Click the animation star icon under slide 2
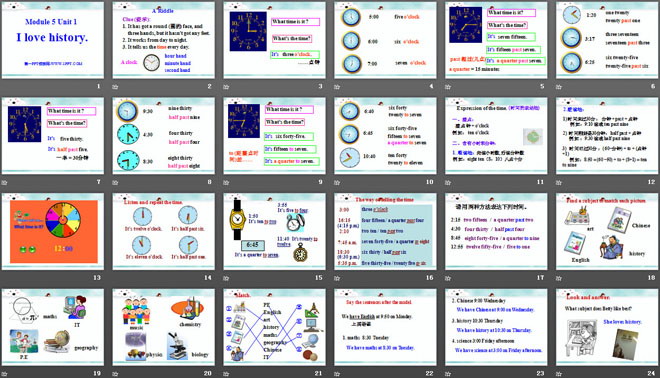Screen dimensions: 660x378 tap(115, 87)
